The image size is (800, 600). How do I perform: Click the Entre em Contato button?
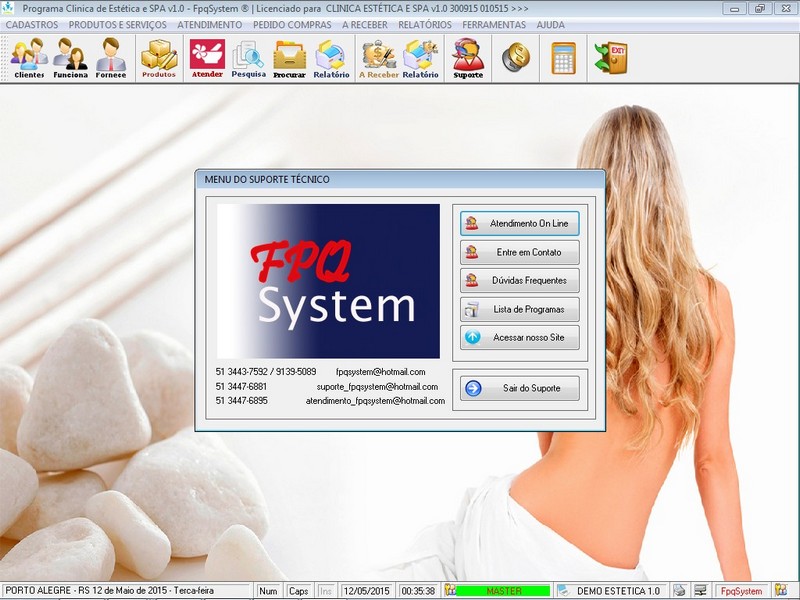[x=519, y=252]
